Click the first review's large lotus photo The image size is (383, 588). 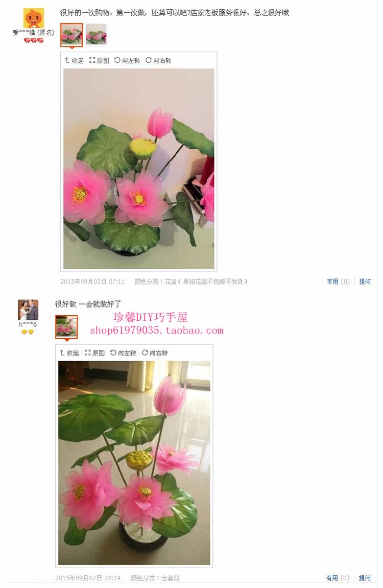(139, 169)
